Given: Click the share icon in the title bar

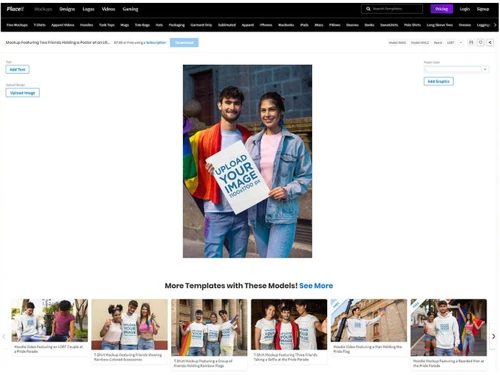Looking at the screenshot, I should 490,42.
